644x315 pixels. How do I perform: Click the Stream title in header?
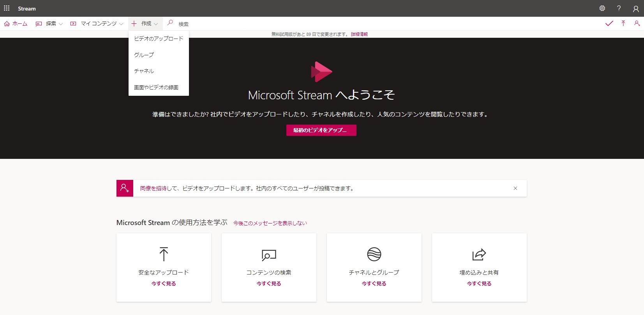(27, 9)
